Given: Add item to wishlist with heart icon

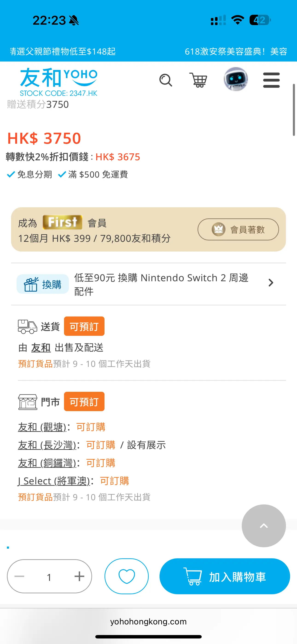Looking at the screenshot, I should tap(126, 576).
